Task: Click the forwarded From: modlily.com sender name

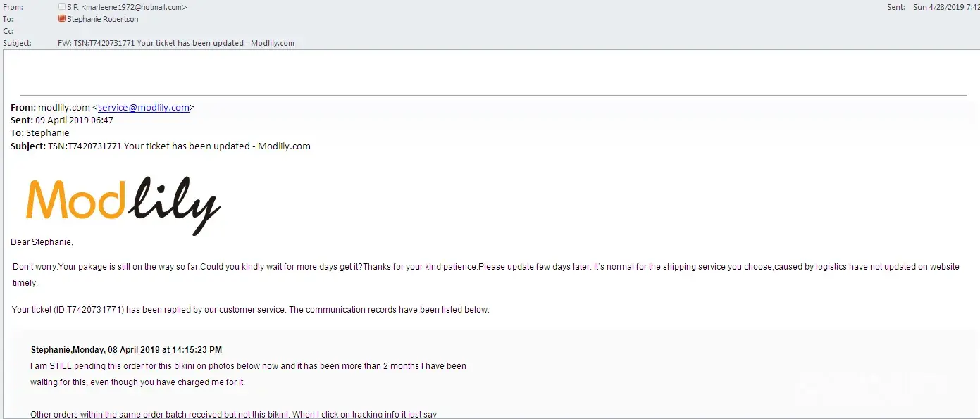Action: pos(64,108)
